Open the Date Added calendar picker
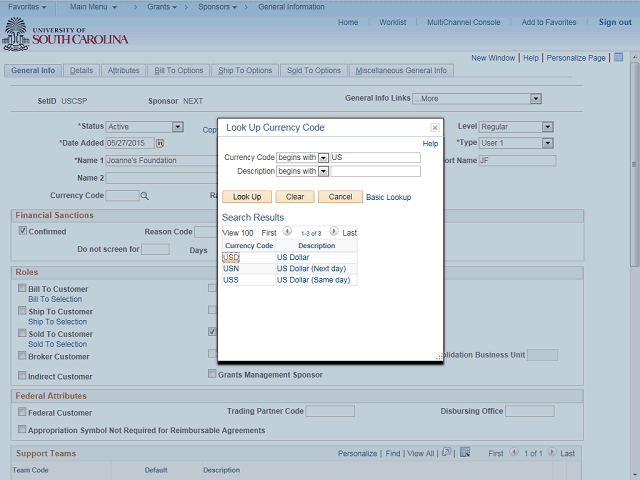Viewport: 640px width, 480px height. pos(159,143)
